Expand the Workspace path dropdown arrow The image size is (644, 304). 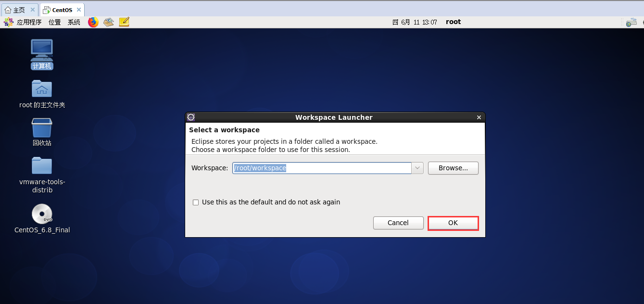[417, 168]
